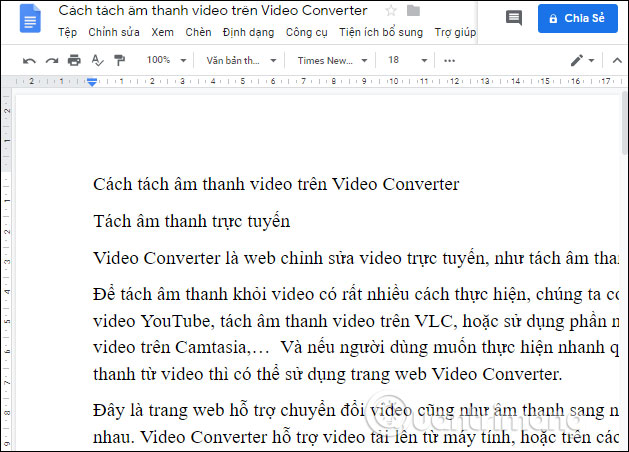Viewport: 629px width, 452px height.
Task: Open the Chèn menu
Action: (198, 32)
